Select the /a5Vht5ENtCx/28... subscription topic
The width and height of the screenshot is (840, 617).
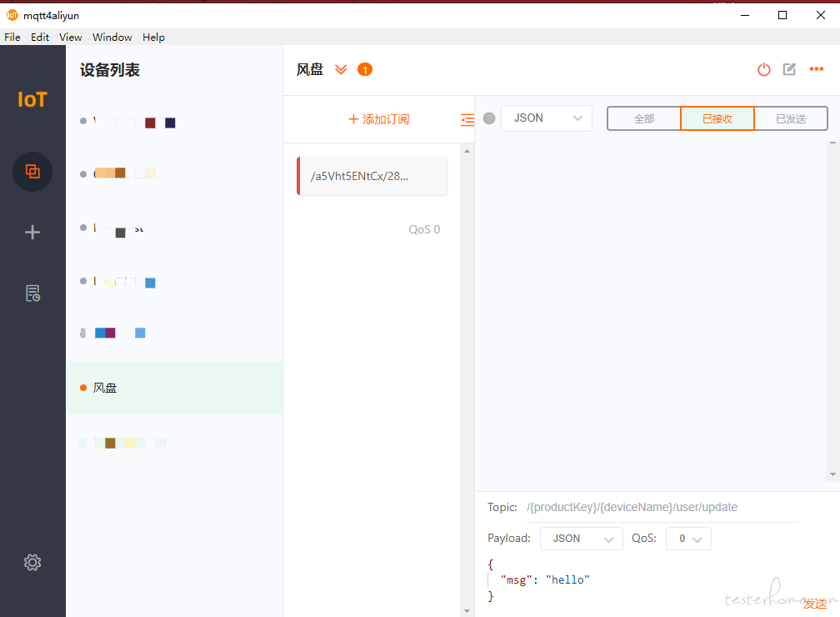(372, 177)
